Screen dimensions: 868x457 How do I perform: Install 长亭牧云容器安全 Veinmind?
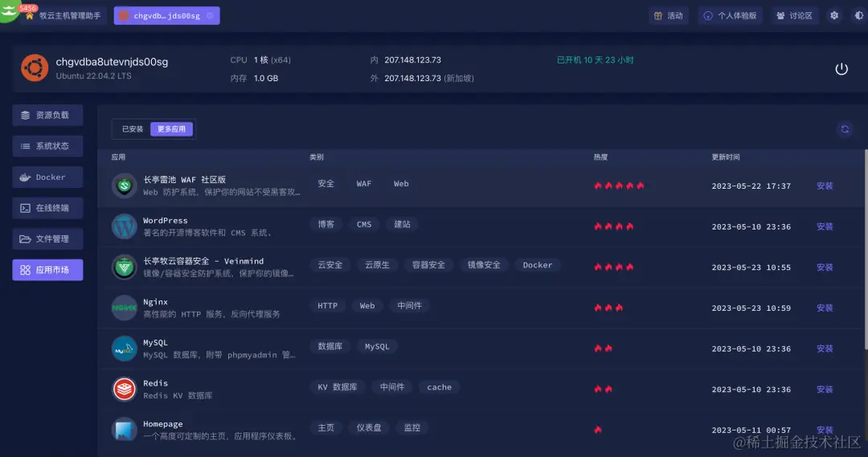[825, 267]
